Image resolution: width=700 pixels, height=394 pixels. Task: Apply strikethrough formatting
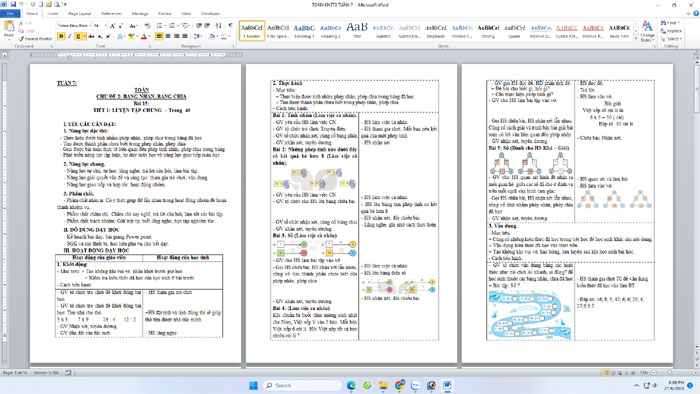tap(91, 37)
